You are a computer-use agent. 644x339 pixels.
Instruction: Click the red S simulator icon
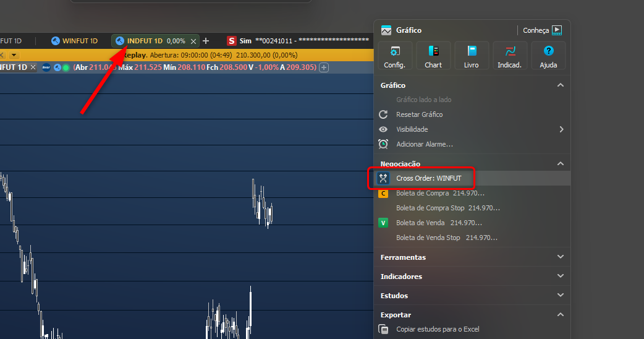(x=232, y=41)
